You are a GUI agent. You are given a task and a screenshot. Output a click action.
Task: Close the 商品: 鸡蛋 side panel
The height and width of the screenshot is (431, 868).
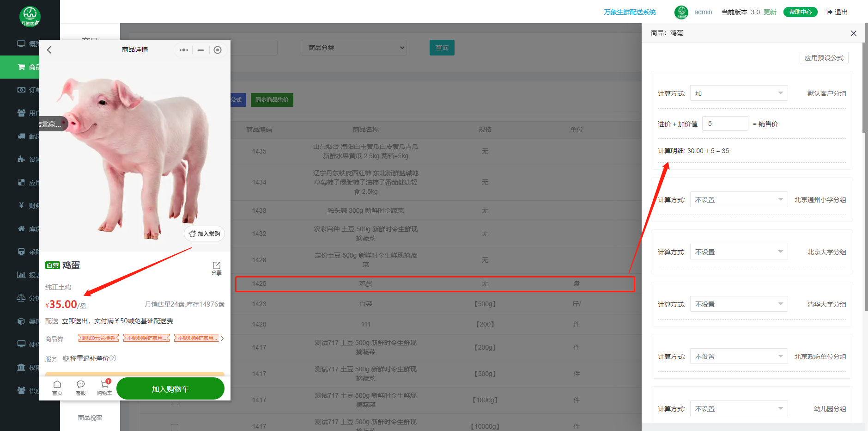point(853,33)
